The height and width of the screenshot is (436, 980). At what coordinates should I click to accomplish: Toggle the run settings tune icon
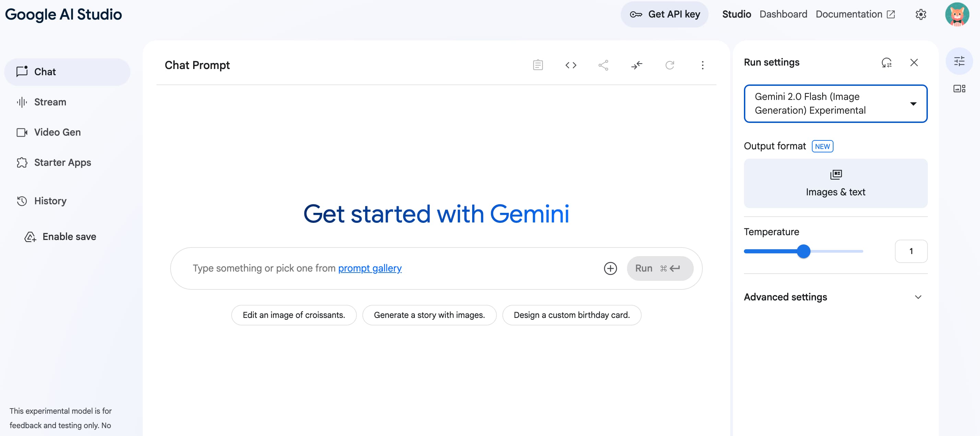click(959, 61)
